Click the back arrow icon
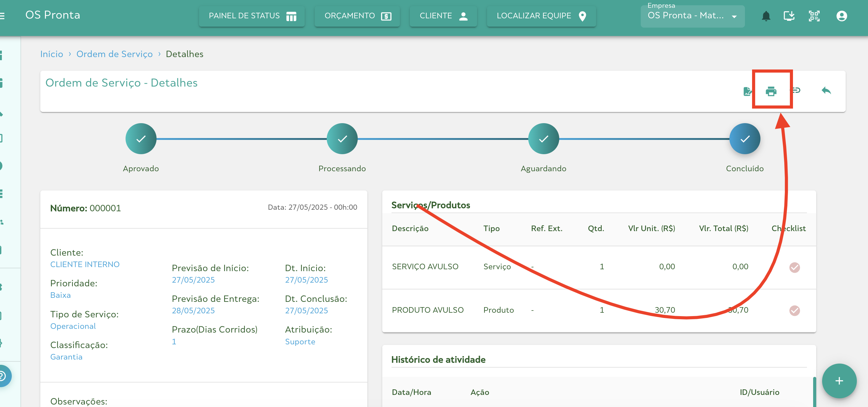Viewport: 868px width, 407px height. pos(826,90)
